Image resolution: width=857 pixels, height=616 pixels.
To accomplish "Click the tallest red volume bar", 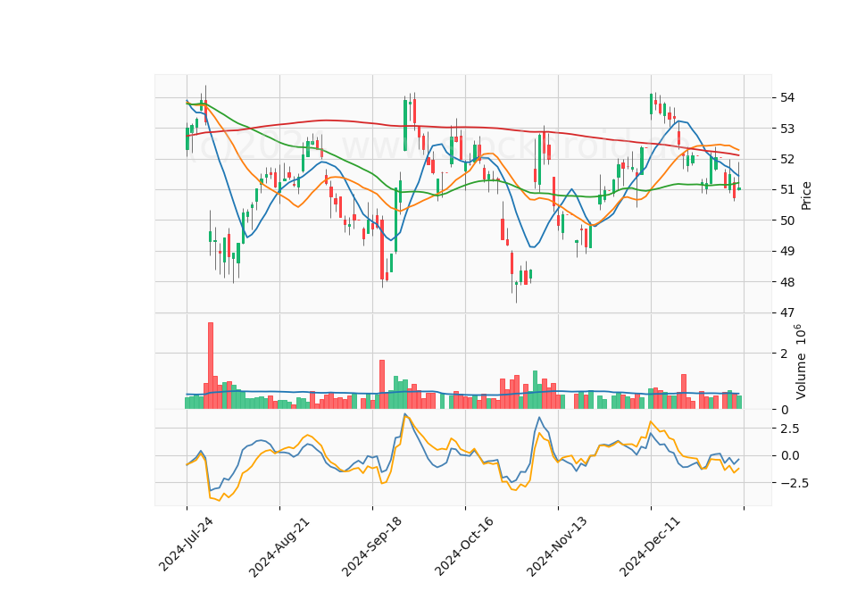I will tap(211, 366).
